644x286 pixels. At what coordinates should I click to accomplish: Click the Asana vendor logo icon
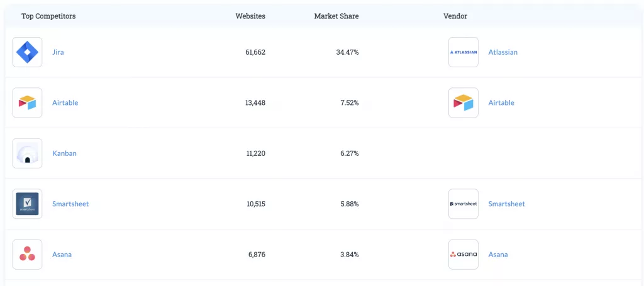pos(464,255)
